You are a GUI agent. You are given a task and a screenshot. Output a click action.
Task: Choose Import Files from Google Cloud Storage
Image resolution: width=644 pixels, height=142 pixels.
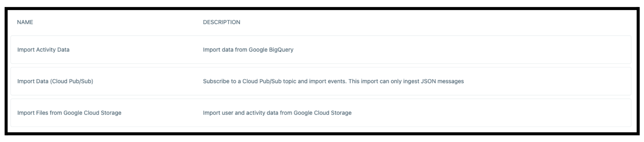[x=69, y=113]
